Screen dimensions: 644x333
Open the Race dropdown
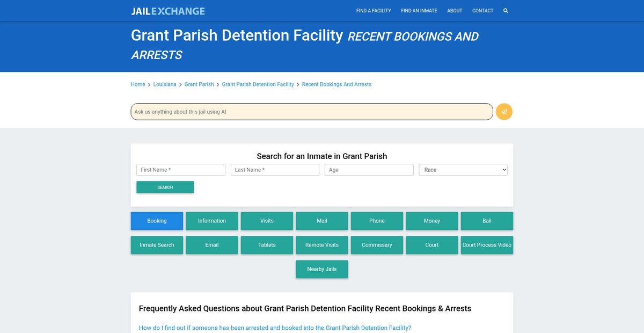coord(463,170)
